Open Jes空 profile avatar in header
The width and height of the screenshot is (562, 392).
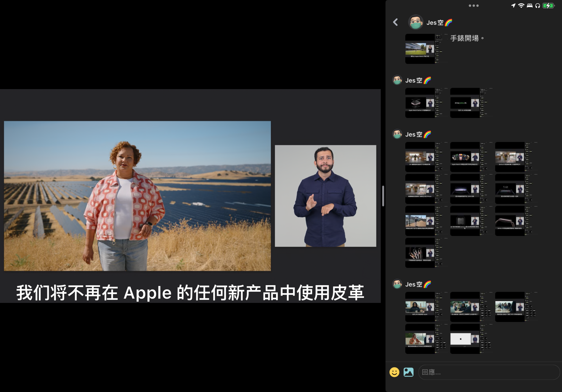(x=416, y=22)
